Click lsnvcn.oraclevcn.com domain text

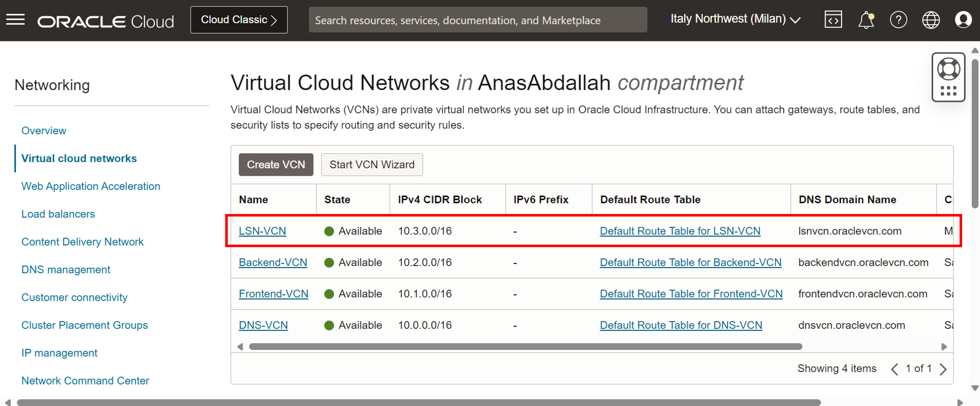[850, 231]
